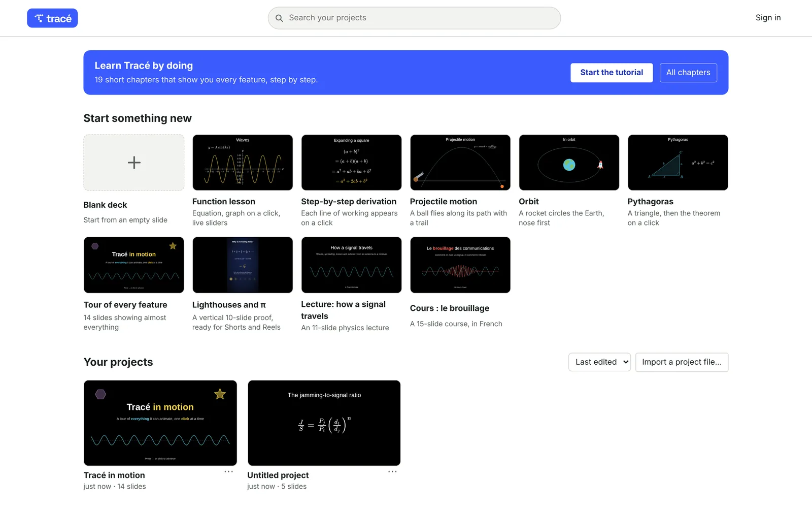Click 'Start from an empty slide' text
The image size is (812, 508).
[x=125, y=220]
